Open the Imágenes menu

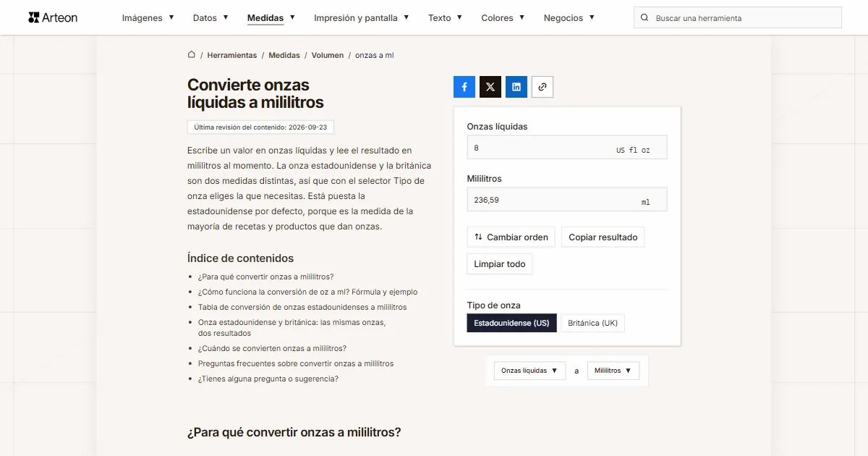(x=148, y=17)
